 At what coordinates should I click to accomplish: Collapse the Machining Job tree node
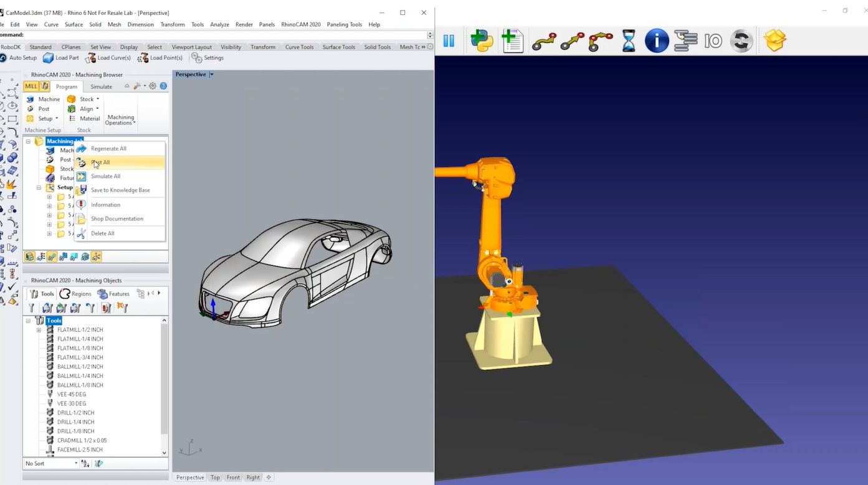(28, 141)
